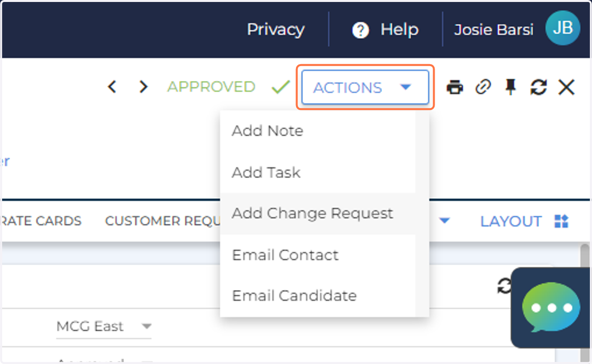Close the record with X icon
The height and width of the screenshot is (364, 592).
pos(566,88)
